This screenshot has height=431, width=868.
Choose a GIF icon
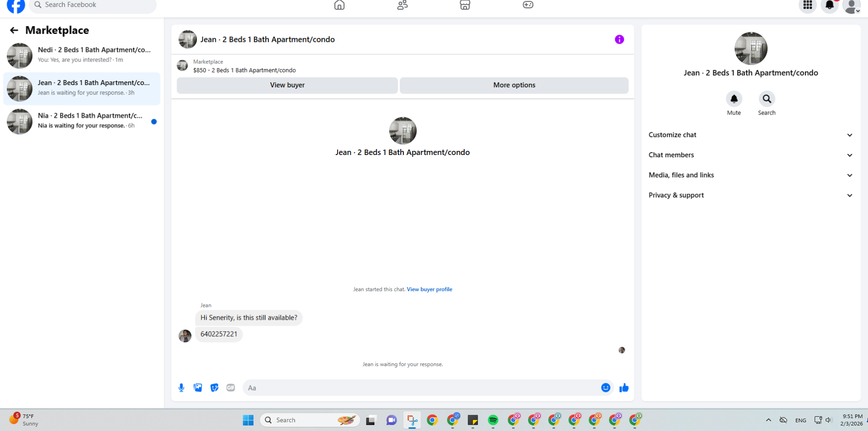click(231, 388)
